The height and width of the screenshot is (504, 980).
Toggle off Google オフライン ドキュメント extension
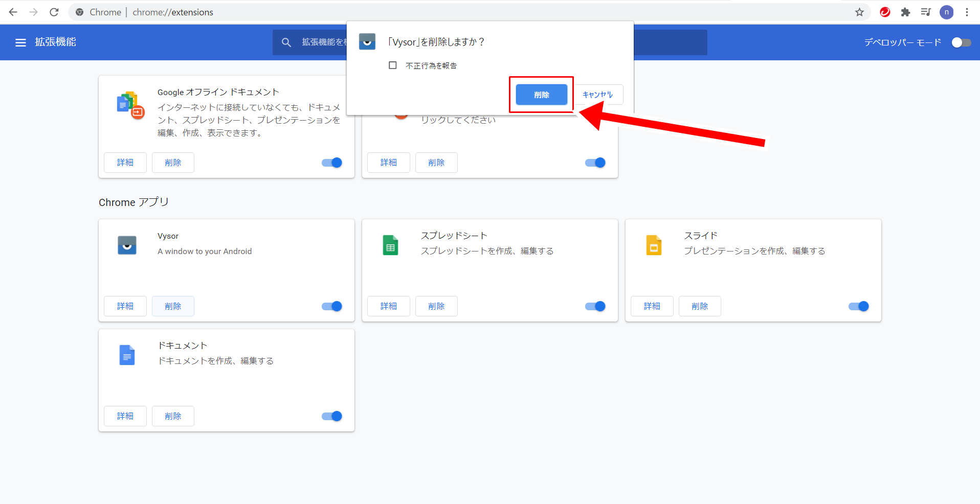tap(332, 163)
